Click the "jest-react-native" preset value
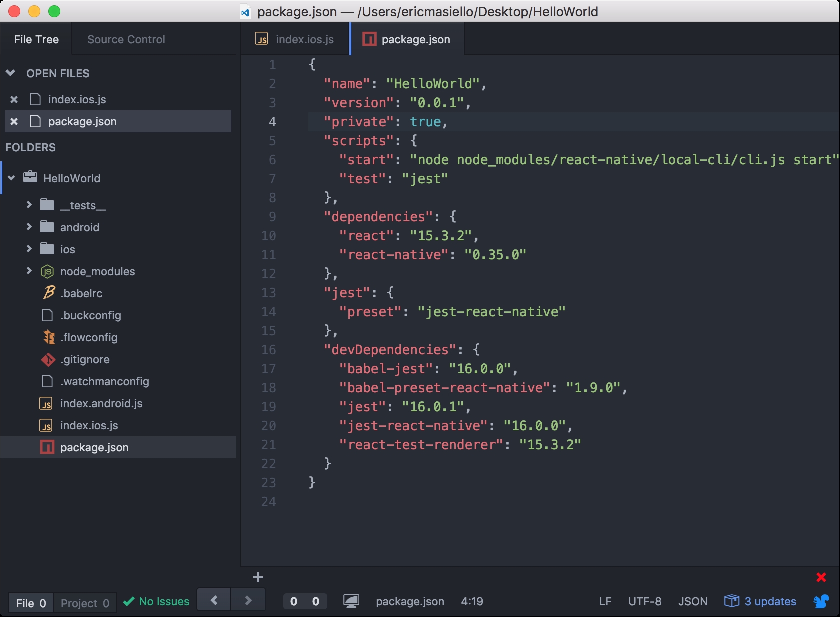 (x=492, y=311)
